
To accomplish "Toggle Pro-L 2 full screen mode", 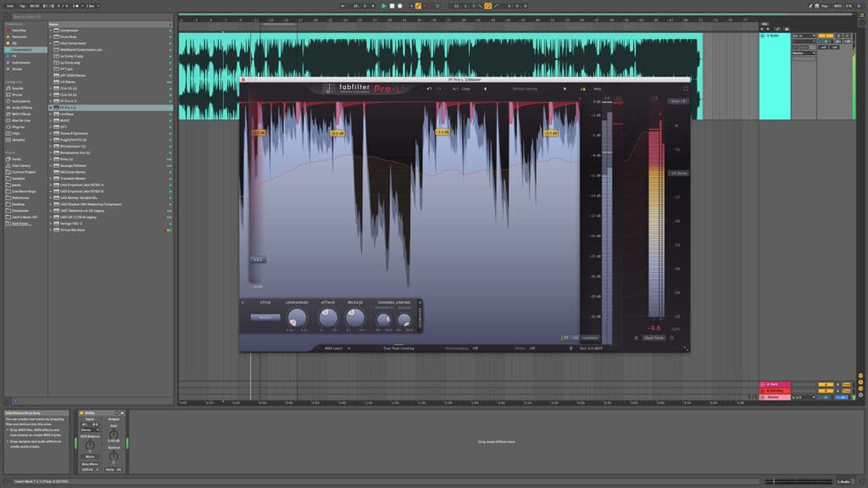I will coord(686,88).
